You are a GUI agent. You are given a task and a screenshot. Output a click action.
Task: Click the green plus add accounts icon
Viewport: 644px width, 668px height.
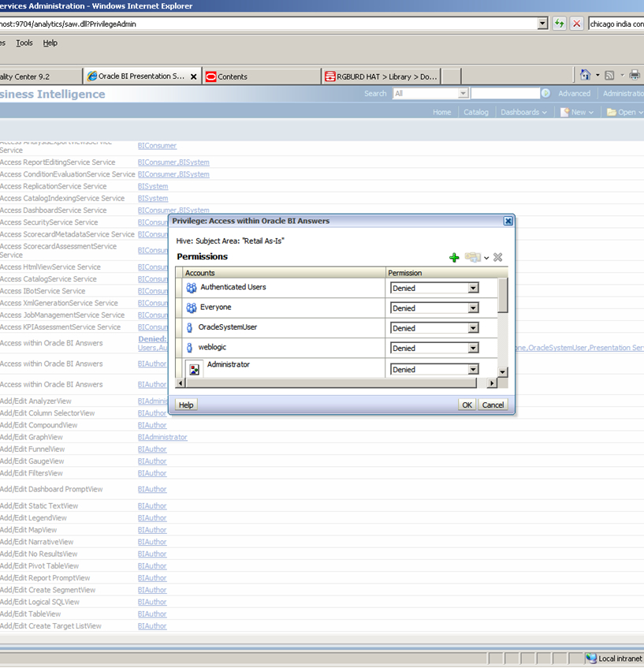[x=454, y=258]
